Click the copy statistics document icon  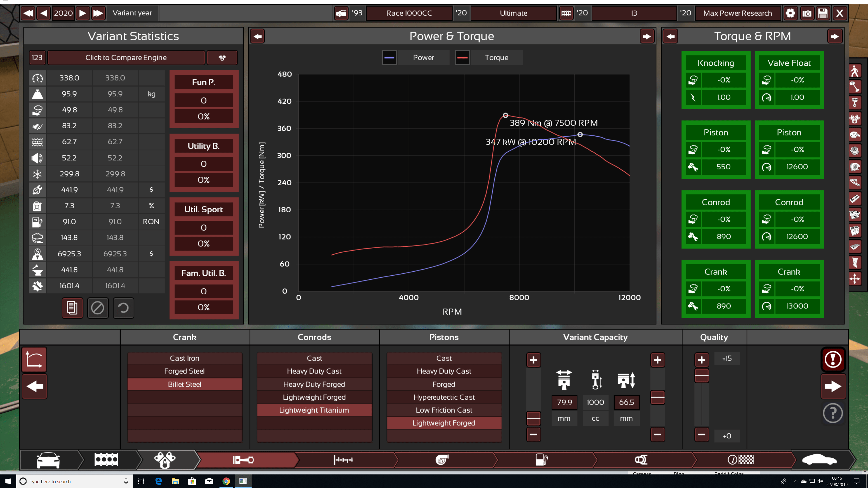pyautogui.click(x=72, y=307)
